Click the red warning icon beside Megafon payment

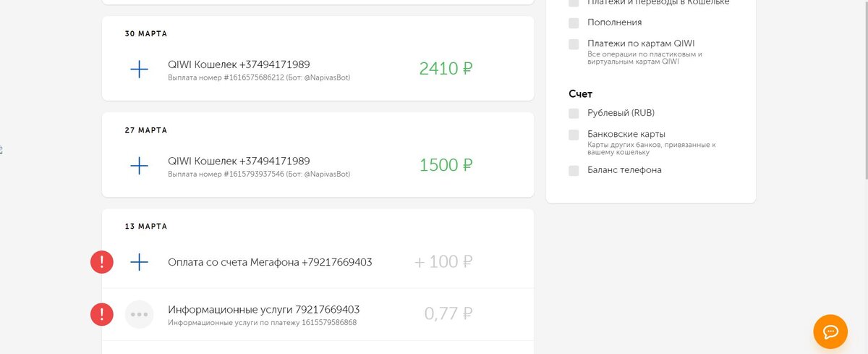102,262
